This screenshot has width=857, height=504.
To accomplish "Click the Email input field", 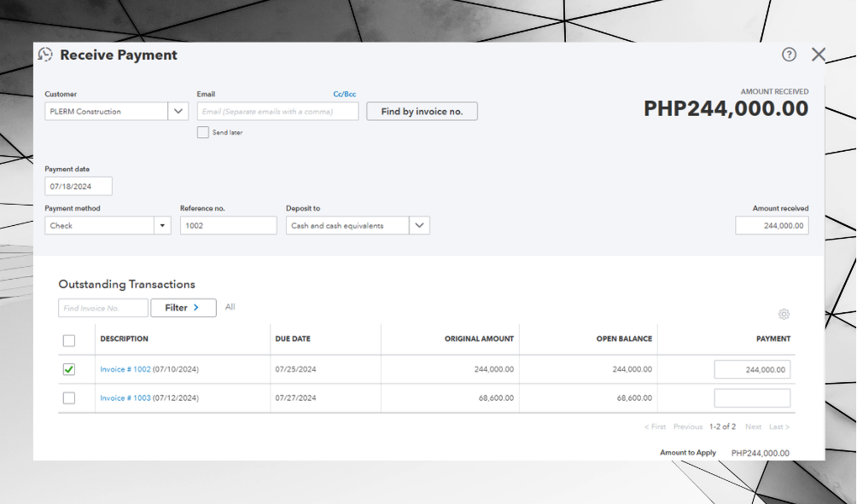I will [x=277, y=112].
